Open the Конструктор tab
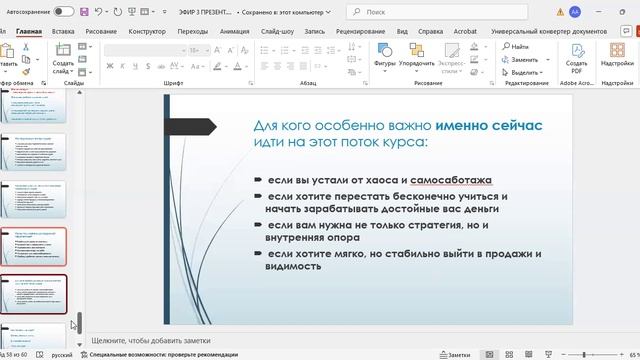640x360 pixels. (x=147, y=31)
